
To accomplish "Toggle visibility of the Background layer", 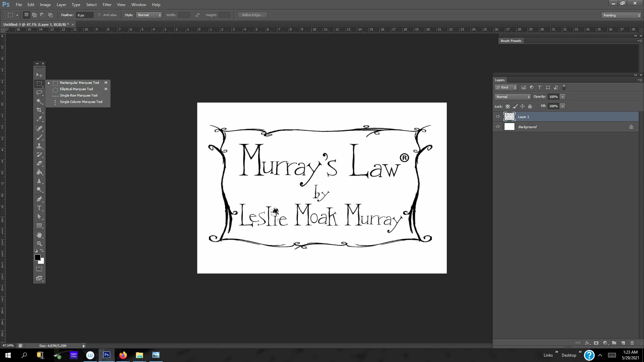I will pos(498,127).
